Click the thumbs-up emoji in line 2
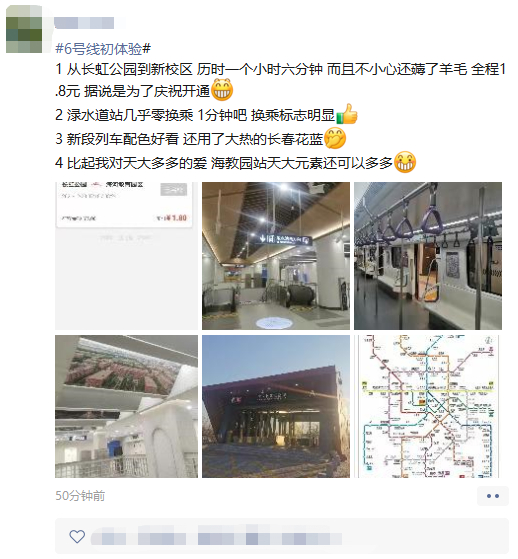 click(347, 114)
